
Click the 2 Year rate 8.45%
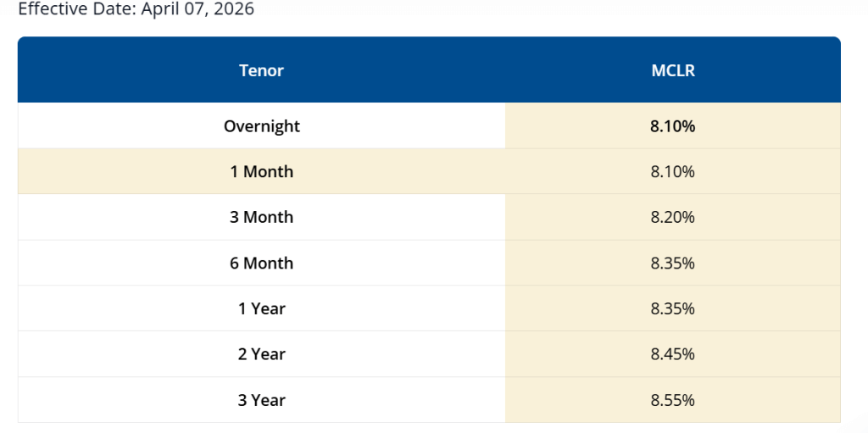coord(672,354)
